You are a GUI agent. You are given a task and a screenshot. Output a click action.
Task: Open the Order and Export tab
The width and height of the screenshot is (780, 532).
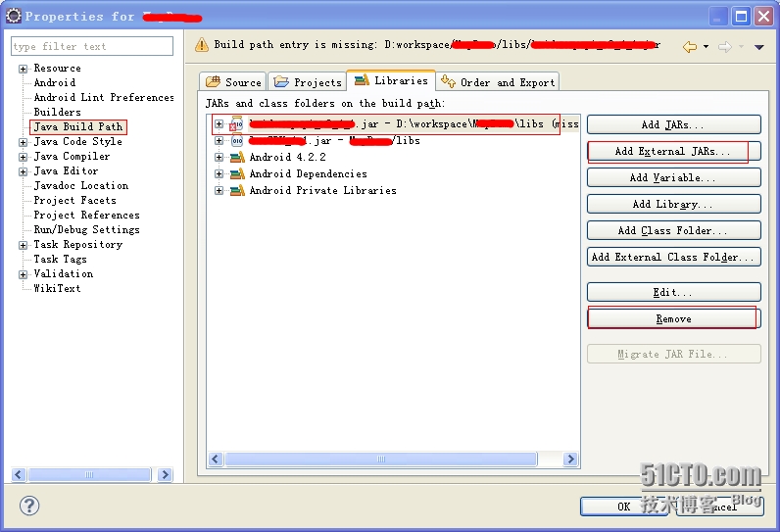(498, 82)
